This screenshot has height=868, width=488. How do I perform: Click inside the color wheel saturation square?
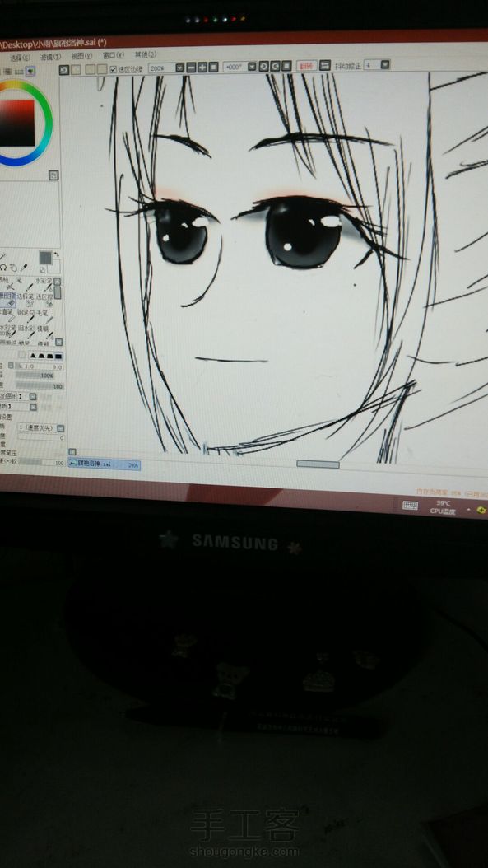click(16, 123)
